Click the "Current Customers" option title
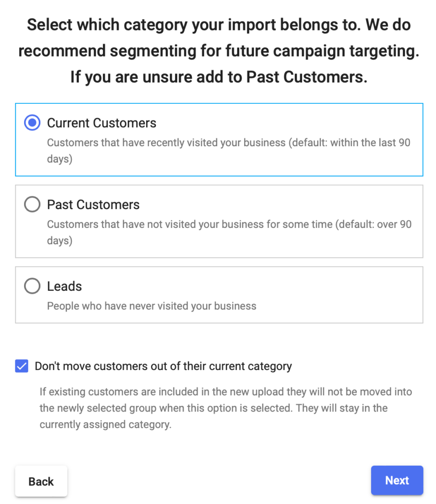Viewport: 436px width, 504px height. pyautogui.click(x=101, y=123)
